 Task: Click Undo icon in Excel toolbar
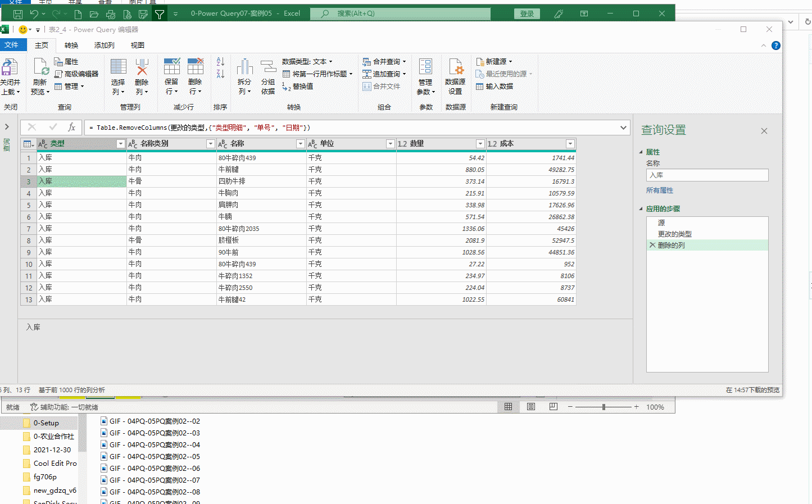[x=34, y=13]
